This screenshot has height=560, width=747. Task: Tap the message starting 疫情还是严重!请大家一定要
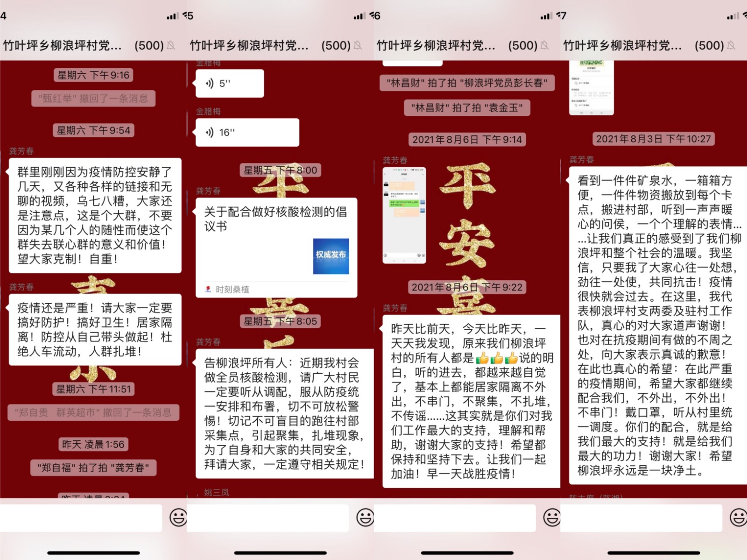click(x=95, y=330)
